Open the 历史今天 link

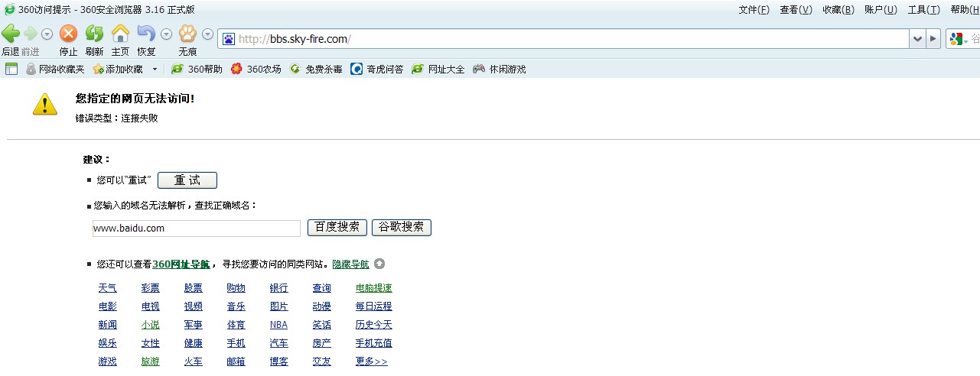tap(374, 325)
